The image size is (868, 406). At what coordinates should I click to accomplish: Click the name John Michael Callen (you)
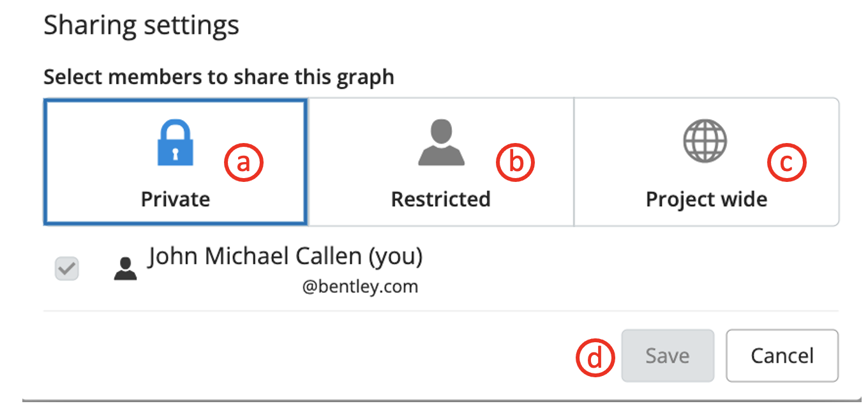point(285,257)
